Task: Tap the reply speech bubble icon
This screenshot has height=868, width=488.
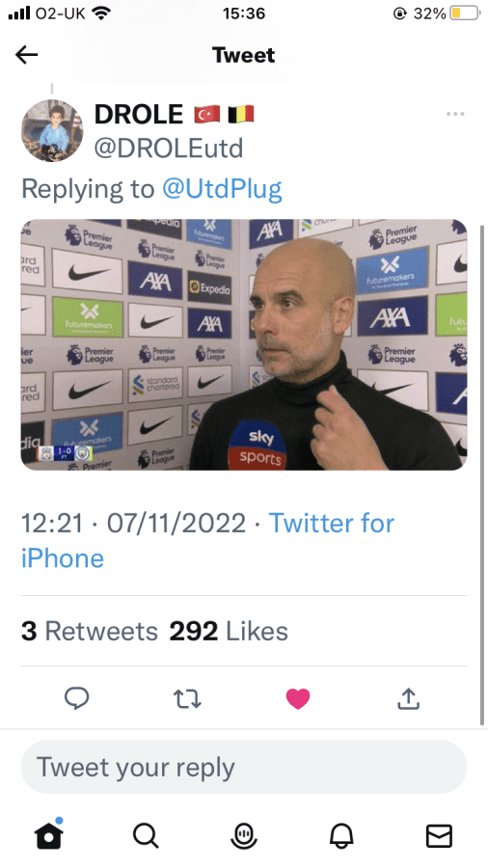Action: click(77, 698)
